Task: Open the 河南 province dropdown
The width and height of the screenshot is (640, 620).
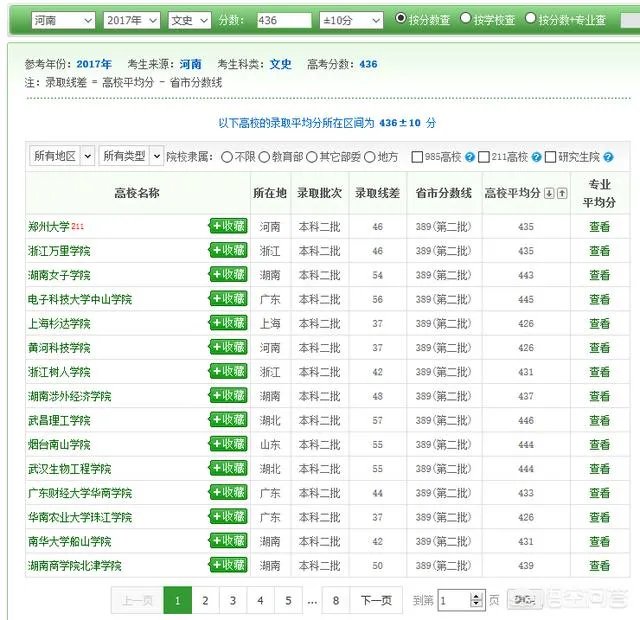Action: click(63, 20)
